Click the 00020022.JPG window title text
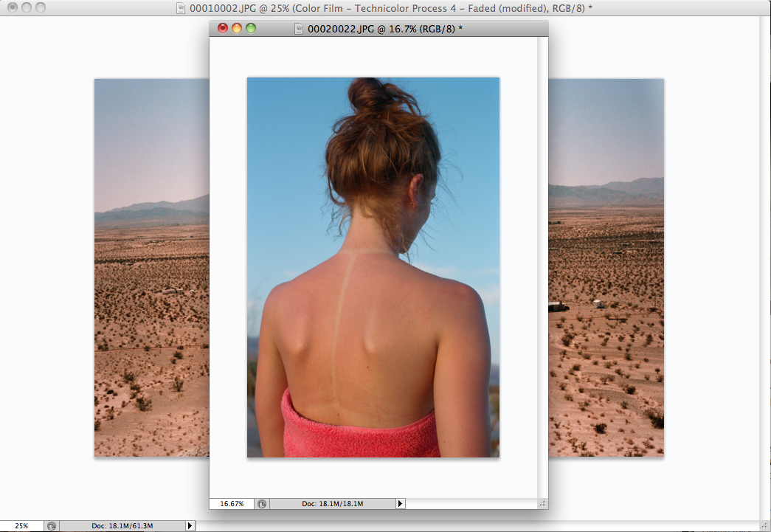Screen dimensions: 771x532 coord(385,29)
